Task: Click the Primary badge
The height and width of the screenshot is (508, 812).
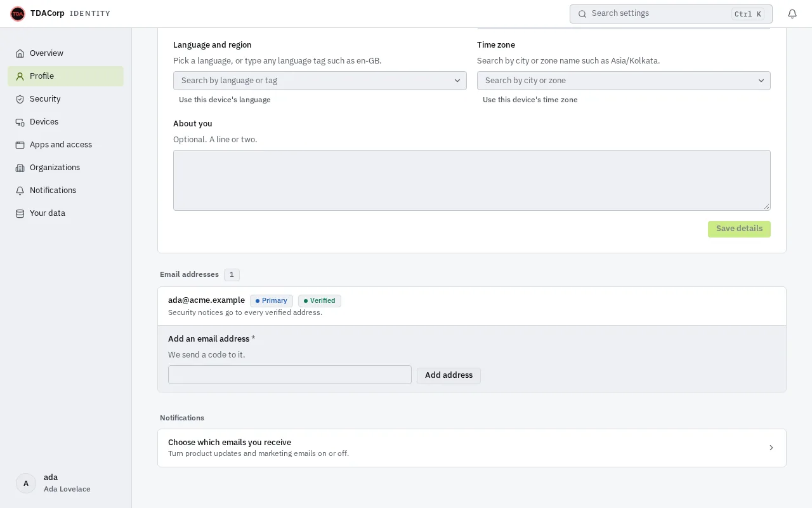Action: coord(272,301)
